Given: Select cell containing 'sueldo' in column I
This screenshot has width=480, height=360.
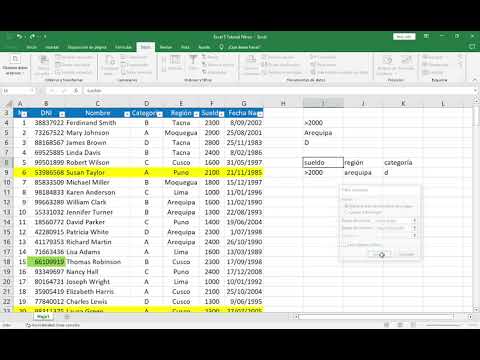Looking at the screenshot, I should coord(323,162).
